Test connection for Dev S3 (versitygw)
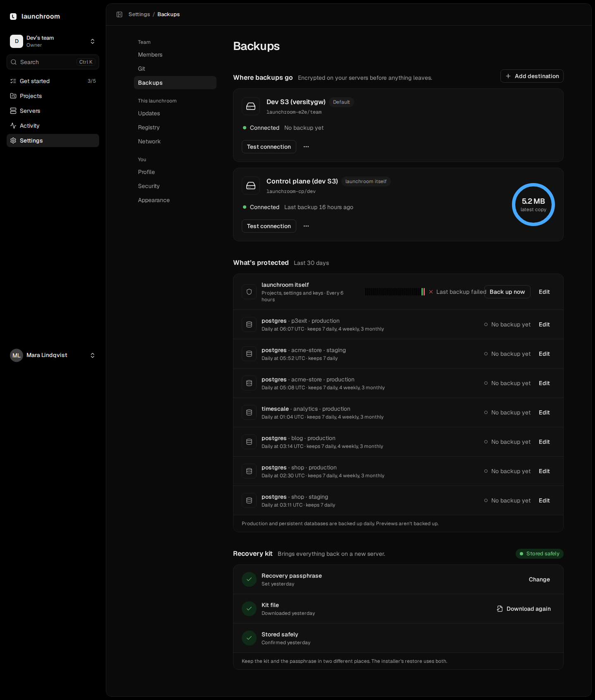The width and height of the screenshot is (595, 700). point(269,147)
